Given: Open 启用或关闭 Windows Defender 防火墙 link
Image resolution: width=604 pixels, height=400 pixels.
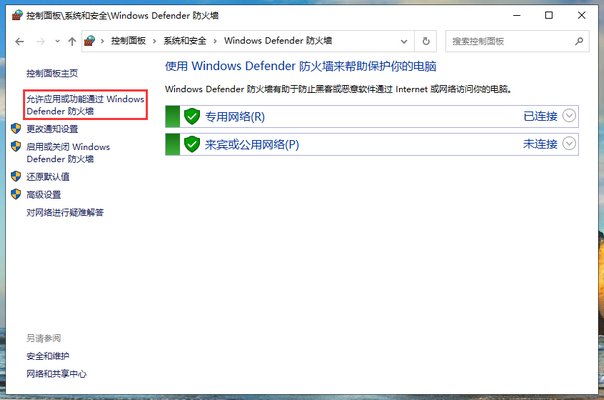Looking at the screenshot, I should click(x=68, y=153).
